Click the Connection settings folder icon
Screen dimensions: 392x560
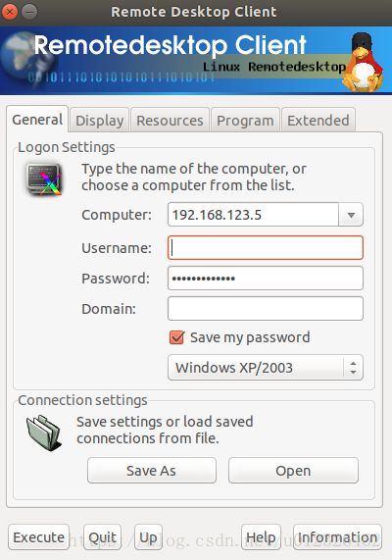pyautogui.click(x=44, y=433)
